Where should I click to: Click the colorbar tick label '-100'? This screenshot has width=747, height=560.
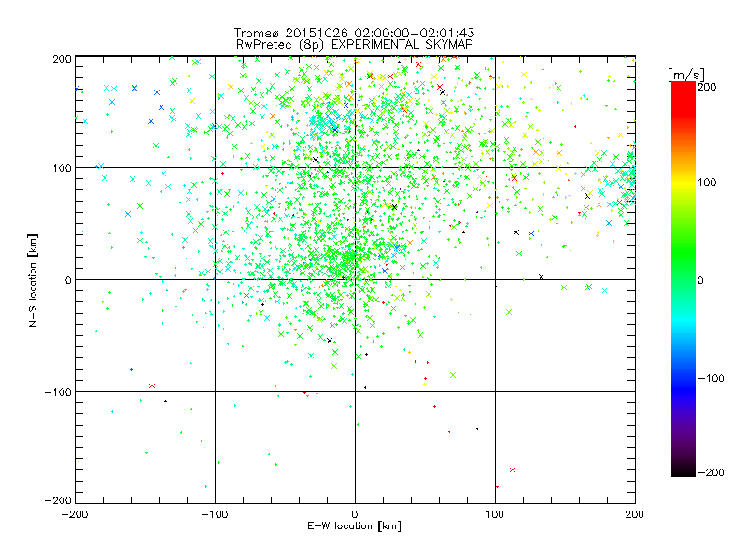711,378
